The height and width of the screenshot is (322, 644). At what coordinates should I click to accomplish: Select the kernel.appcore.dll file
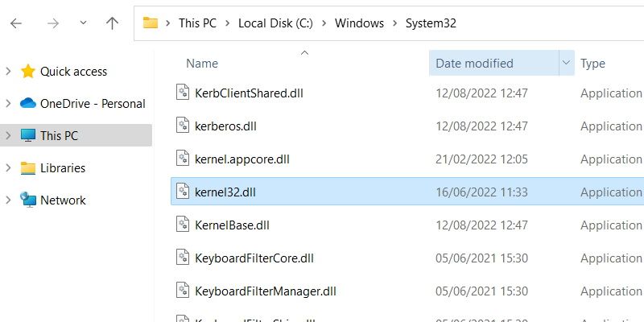click(x=242, y=159)
